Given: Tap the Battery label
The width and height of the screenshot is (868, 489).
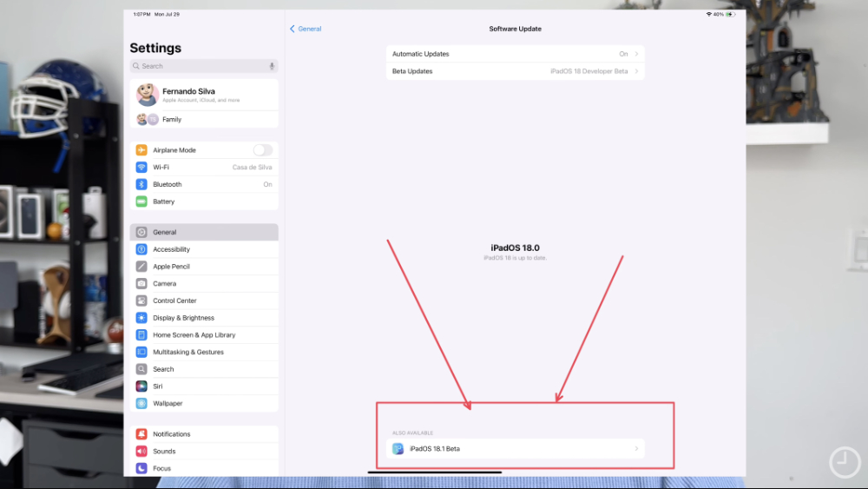Looking at the screenshot, I should pyautogui.click(x=164, y=202).
